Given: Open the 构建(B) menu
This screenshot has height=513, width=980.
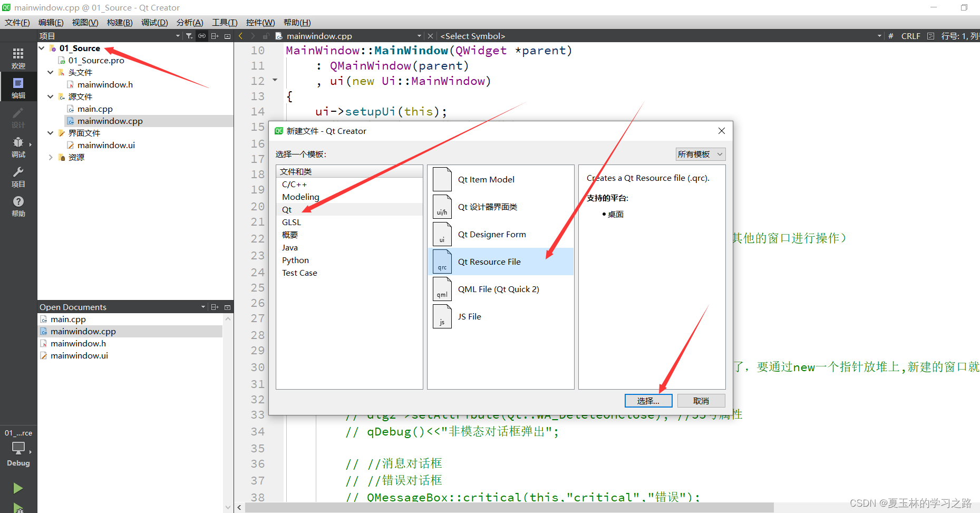Looking at the screenshot, I should [x=120, y=22].
